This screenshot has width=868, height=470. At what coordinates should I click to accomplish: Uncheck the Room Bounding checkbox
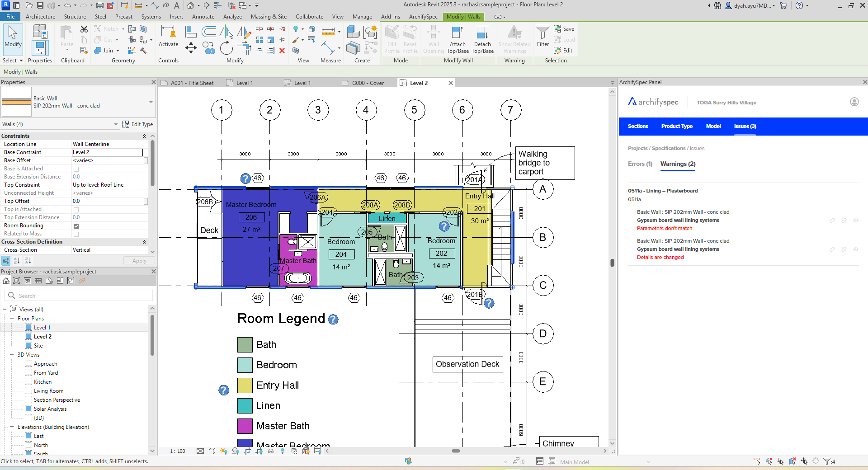coord(76,226)
